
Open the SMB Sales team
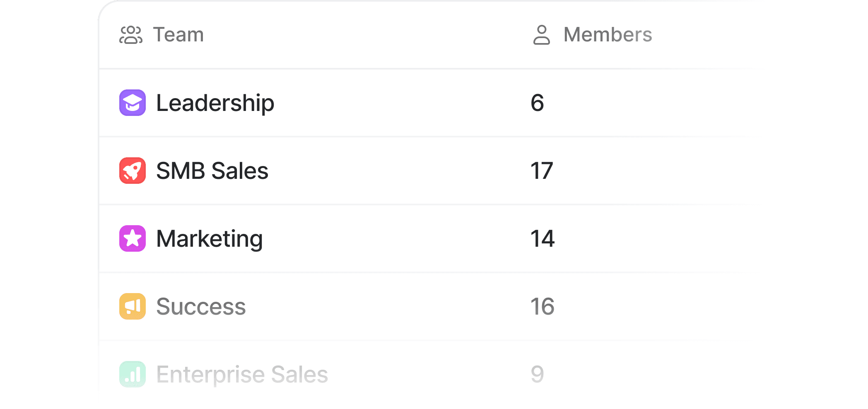coord(212,171)
